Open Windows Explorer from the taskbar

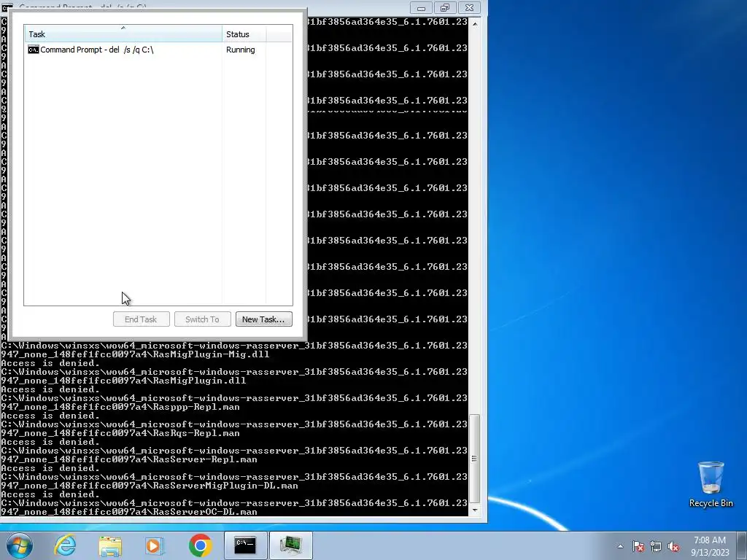[x=110, y=545]
